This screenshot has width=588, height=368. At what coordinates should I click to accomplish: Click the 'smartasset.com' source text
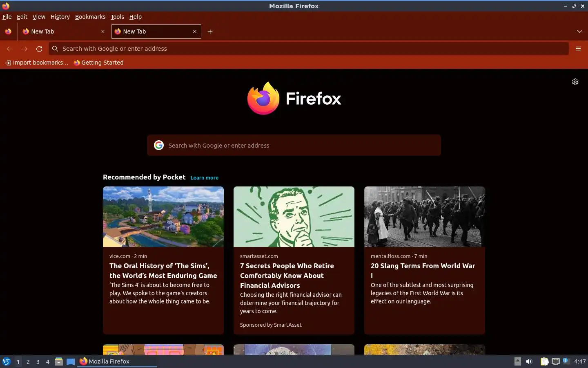[259, 256]
